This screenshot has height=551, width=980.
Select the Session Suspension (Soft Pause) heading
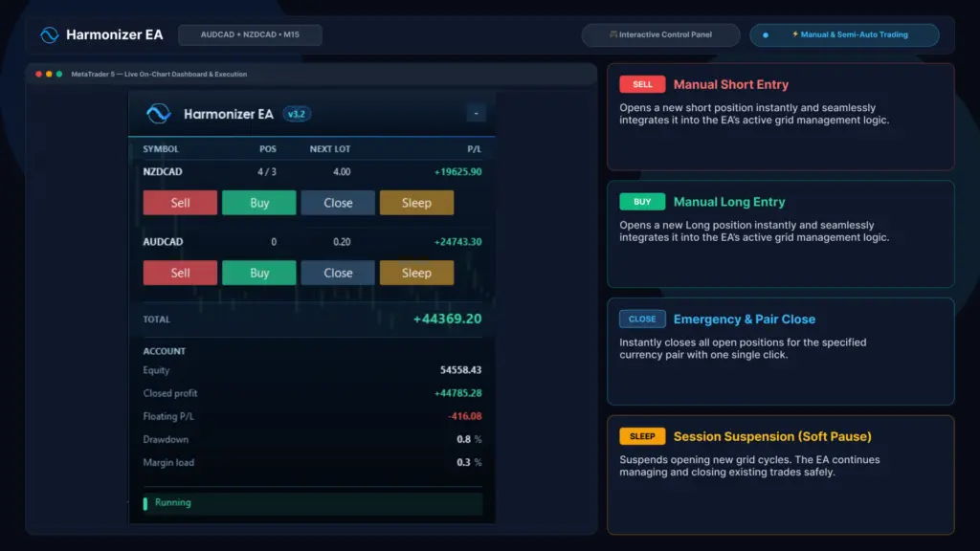coord(772,436)
